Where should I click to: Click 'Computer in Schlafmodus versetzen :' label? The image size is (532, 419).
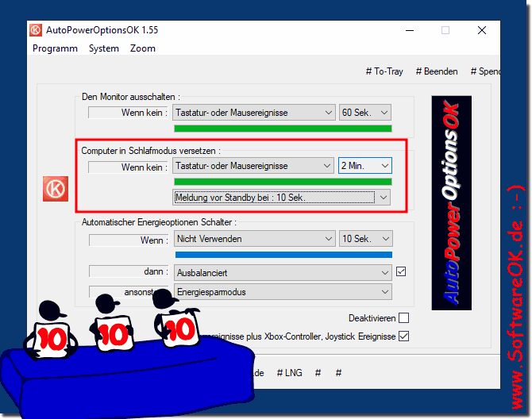click(x=151, y=151)
